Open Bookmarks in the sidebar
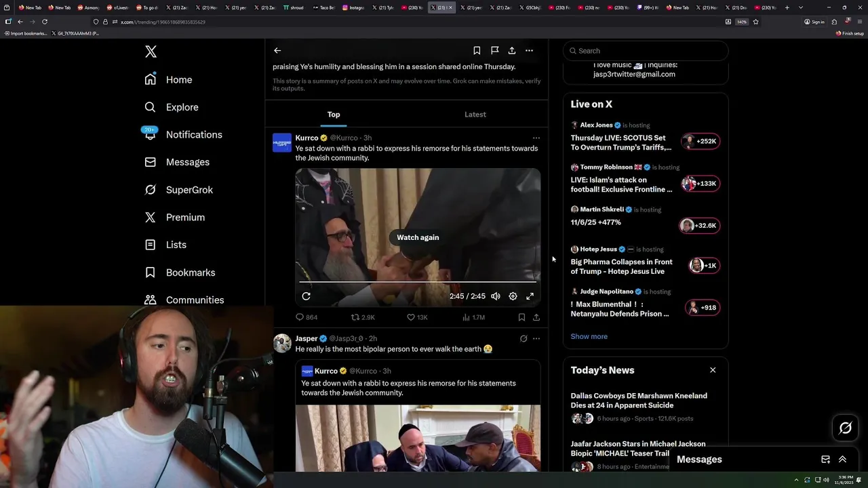 pyautogui.click(x=180, y=272)
